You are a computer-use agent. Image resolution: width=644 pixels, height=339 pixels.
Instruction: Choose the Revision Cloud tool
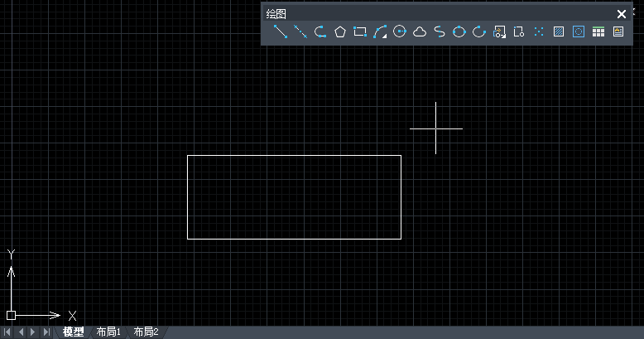click(x=420, y=32)
